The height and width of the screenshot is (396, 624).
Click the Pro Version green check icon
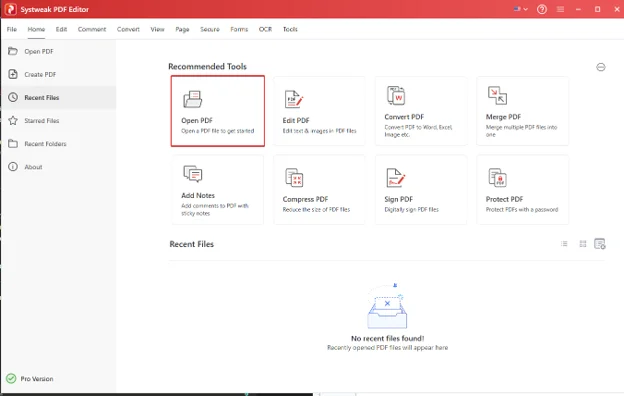pyautogui.click(x=11, y=378)
